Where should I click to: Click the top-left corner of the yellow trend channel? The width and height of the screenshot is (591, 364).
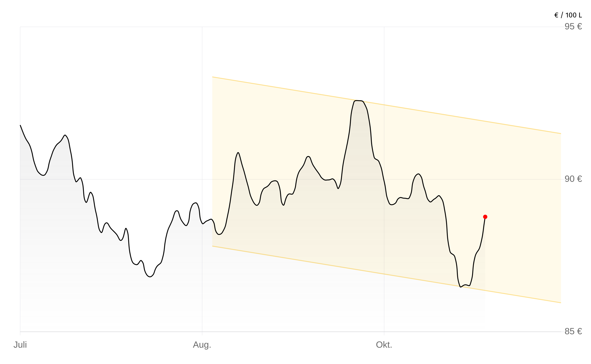tap(212, 77)
